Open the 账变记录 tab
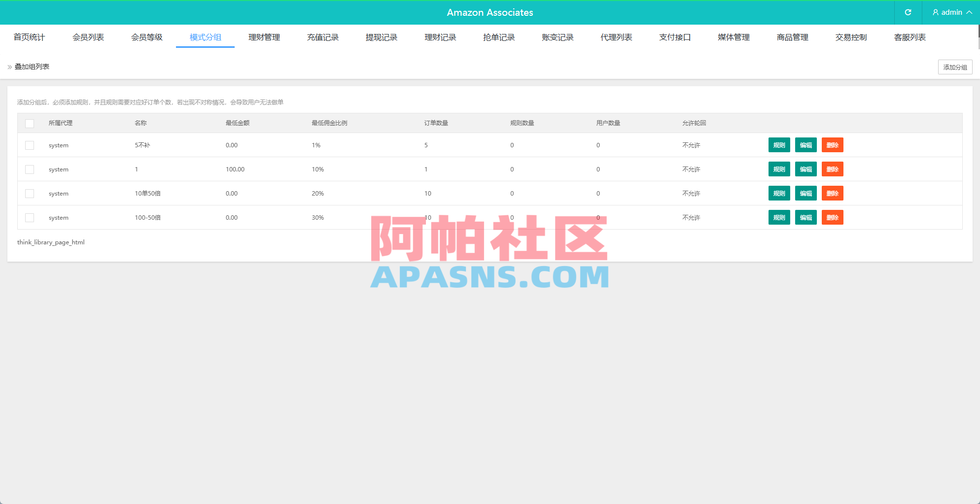This screenshot has height=504, width=980. click(x=558, y=37)
